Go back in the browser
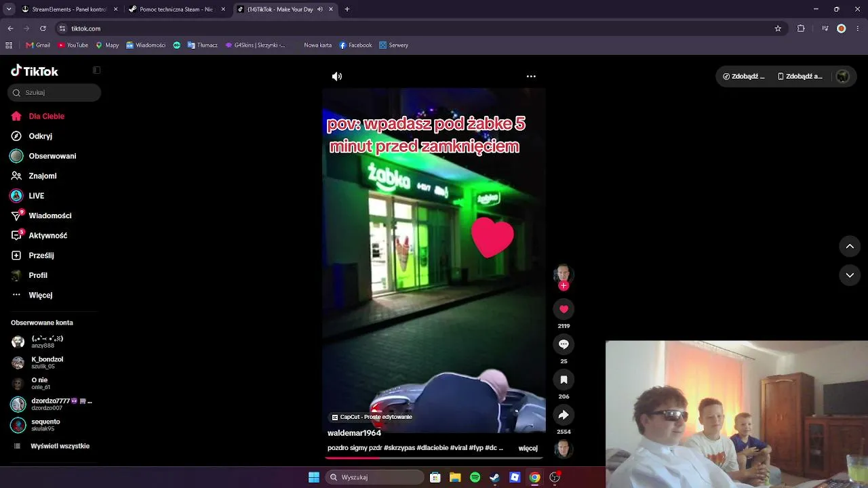Viewport: 868px width, 488px height. pos(10,28)
